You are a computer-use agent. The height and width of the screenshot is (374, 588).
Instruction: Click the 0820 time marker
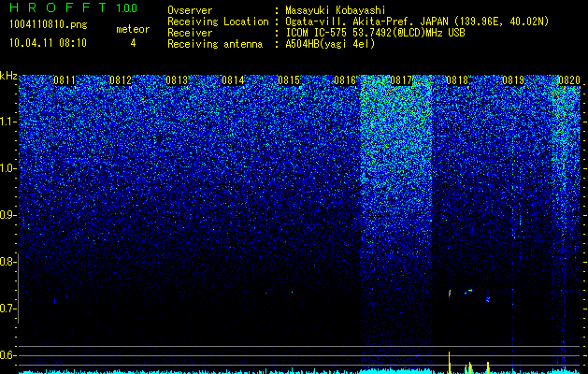point(569,80)
